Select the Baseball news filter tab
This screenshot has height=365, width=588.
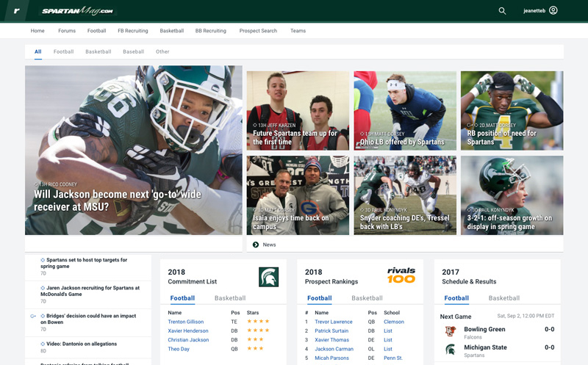[x=134, y=51]
